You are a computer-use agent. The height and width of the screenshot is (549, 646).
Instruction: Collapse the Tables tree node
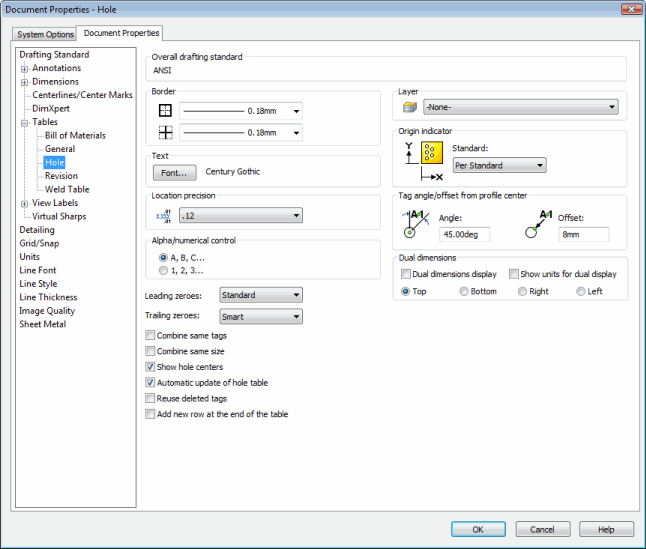[x=24, y=123]
